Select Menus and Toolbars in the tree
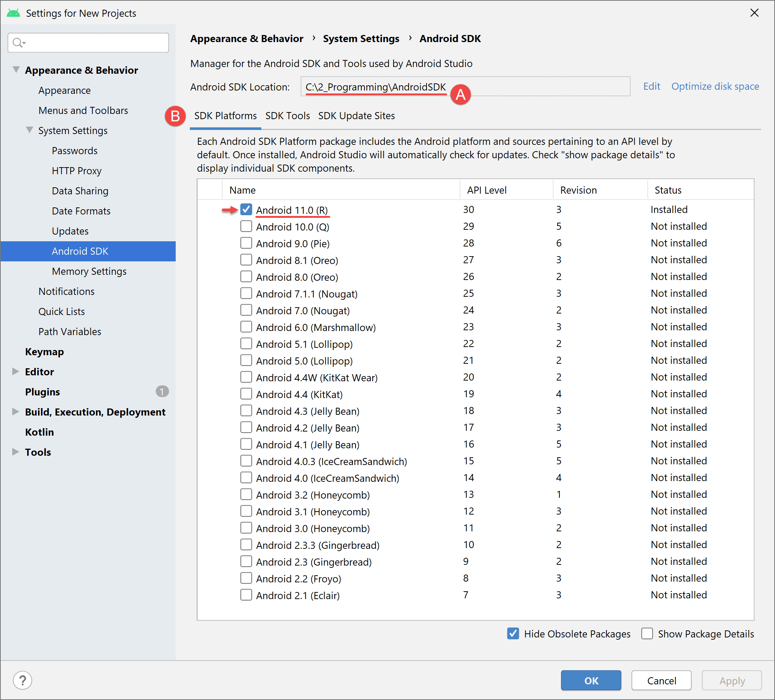The image size is (775, 700). 83,110
